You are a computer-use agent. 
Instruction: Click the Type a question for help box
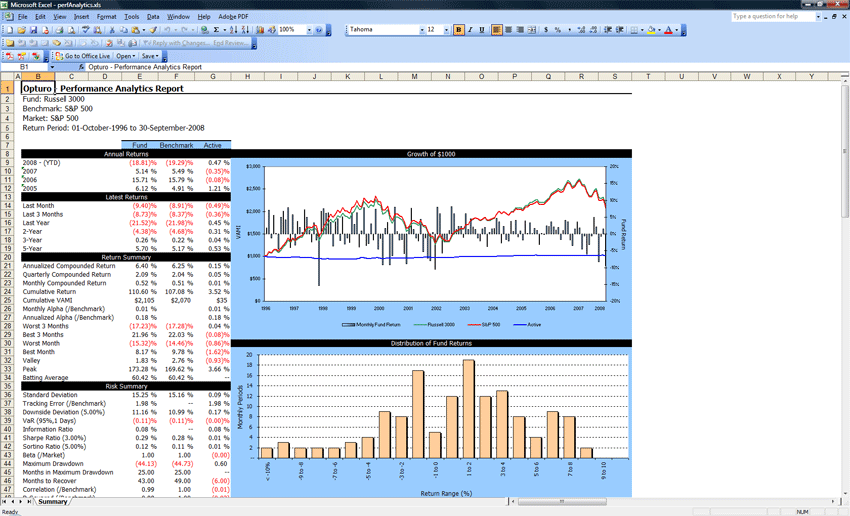774,17
